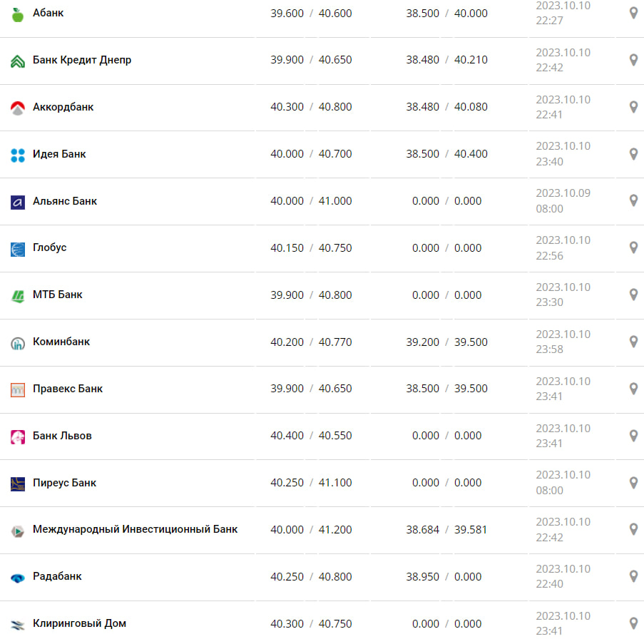The width and height of the screenshot is (644, 644).
Task: Click the Радабанк eye-shaped logo
Action: coord(18,578)
